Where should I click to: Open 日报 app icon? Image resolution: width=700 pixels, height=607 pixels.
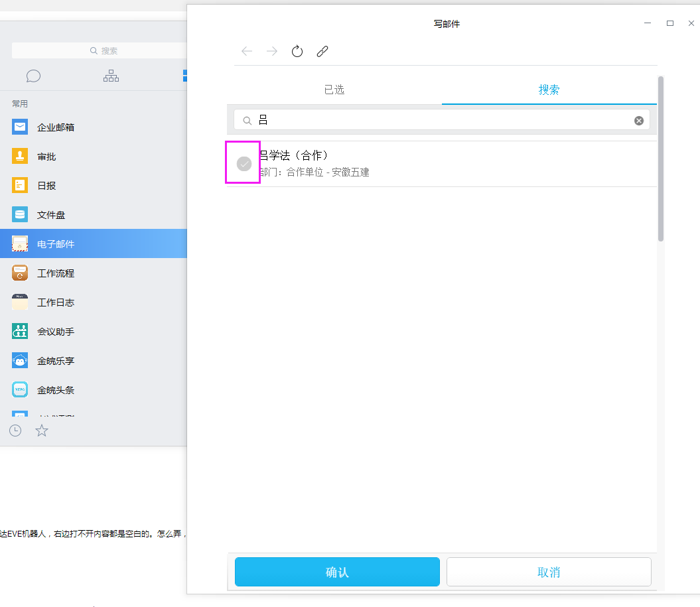[x=20, y=185]
